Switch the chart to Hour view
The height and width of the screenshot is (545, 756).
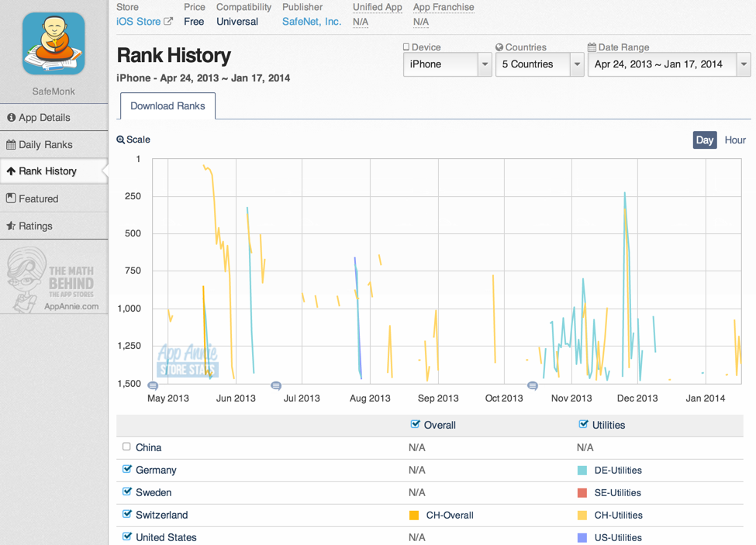click(x=734, y=140)
